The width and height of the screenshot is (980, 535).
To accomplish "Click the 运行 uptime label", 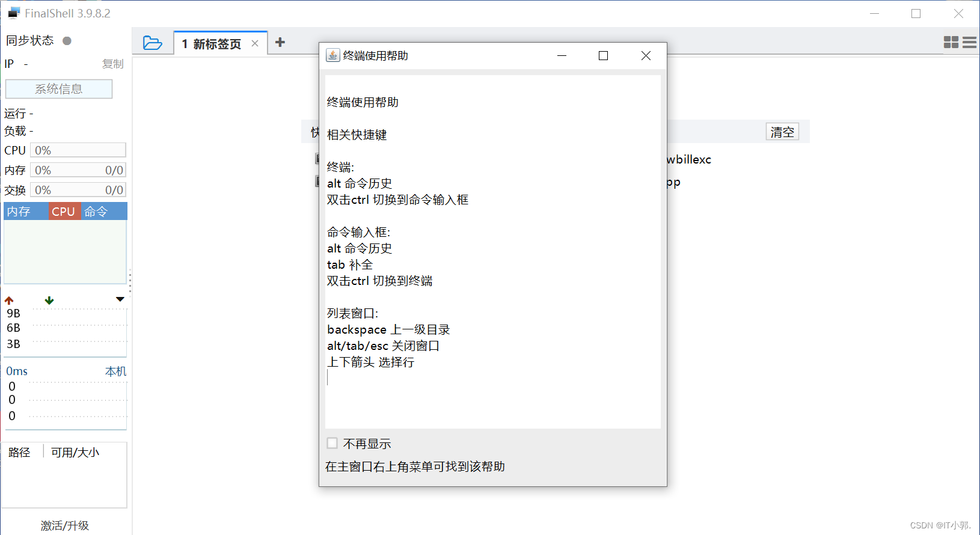I will tap(15, 114).
